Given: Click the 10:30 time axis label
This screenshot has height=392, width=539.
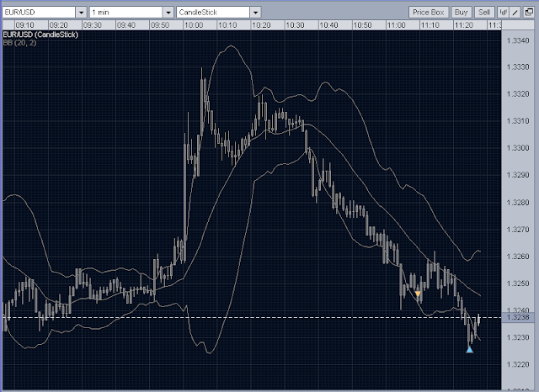Looking at the screenshot, I should click(295, 25).
